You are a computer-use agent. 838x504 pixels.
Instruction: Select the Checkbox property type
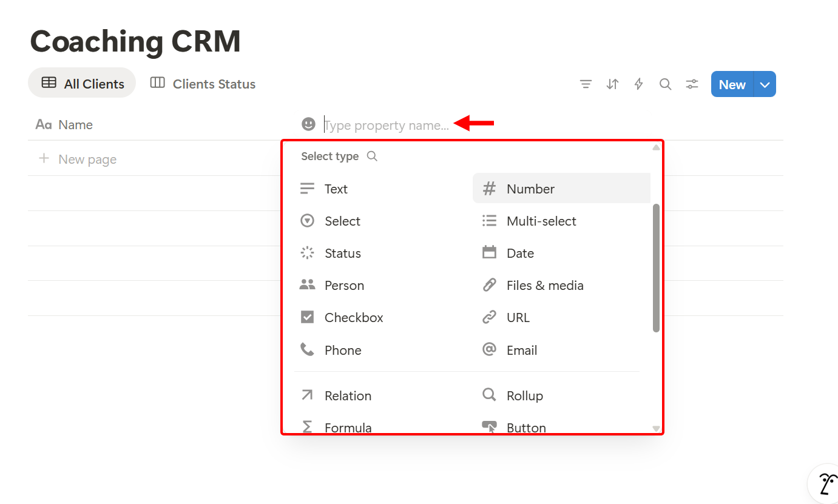353,317
